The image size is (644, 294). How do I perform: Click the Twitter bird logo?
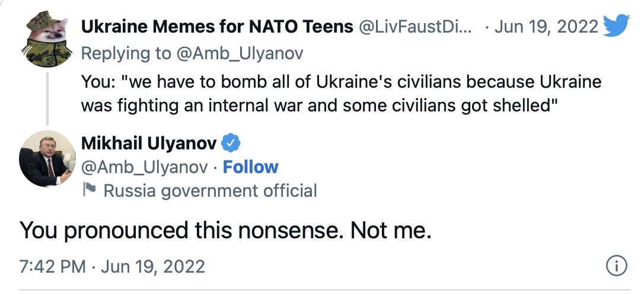[616, 25]
